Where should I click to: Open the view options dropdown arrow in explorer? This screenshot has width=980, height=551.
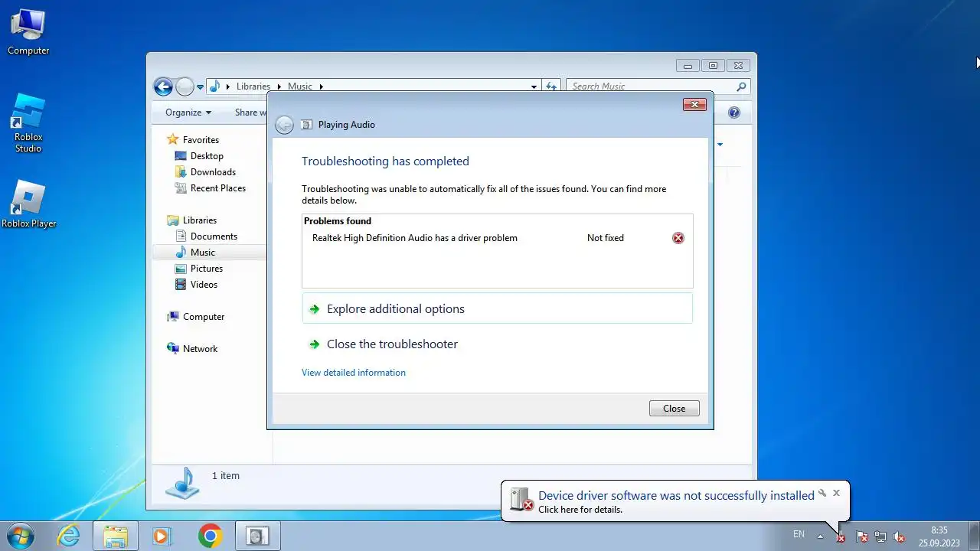720,144
